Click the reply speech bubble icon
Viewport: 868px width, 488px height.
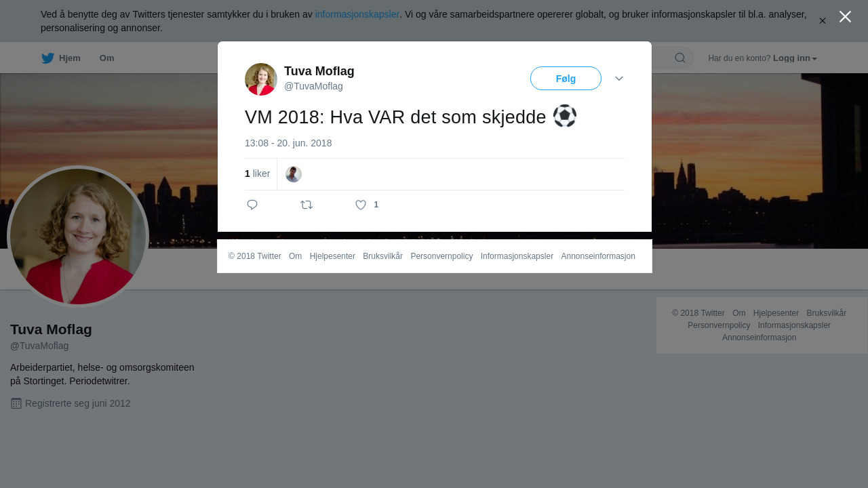pyautogui.click(x=252, y=205)
